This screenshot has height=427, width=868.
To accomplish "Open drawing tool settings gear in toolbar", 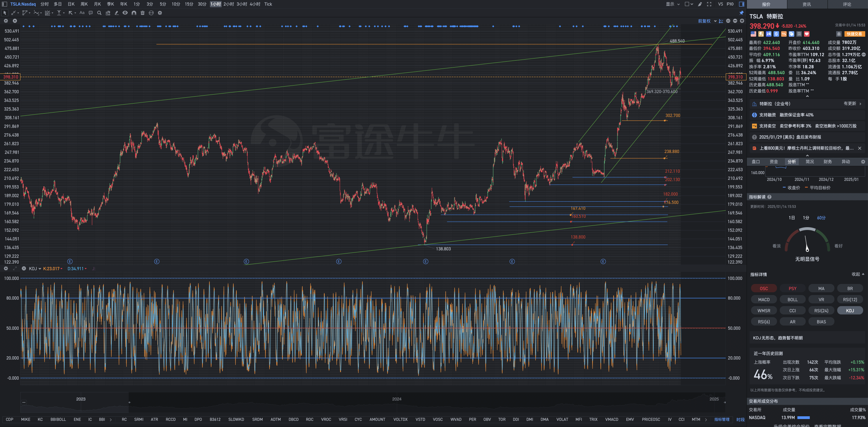I will point(160,13).
